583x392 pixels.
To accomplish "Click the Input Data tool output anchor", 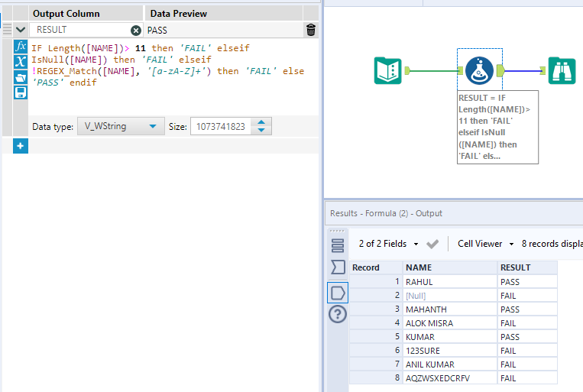I will point(407,70).
